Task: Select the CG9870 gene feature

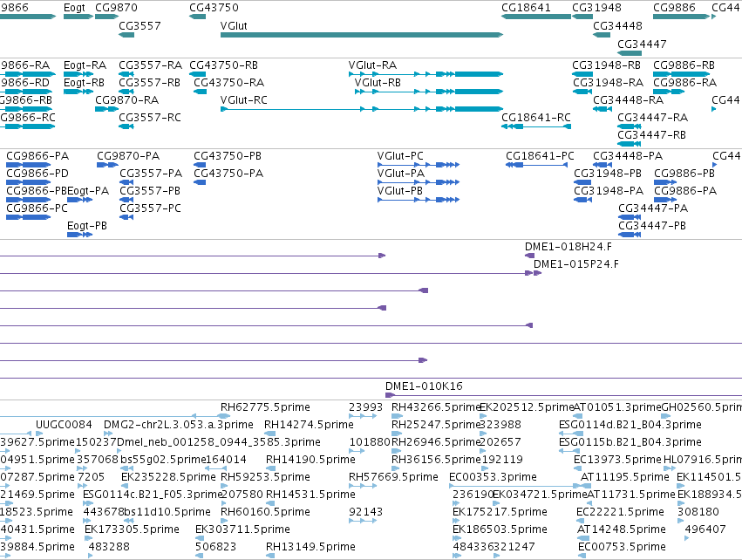Action: 106,17
